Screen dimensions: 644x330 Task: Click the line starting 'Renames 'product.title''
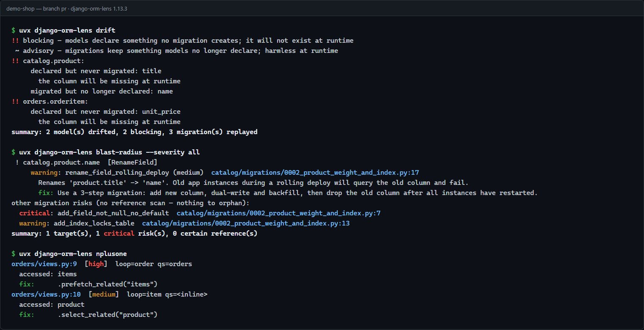pos(253,183)
